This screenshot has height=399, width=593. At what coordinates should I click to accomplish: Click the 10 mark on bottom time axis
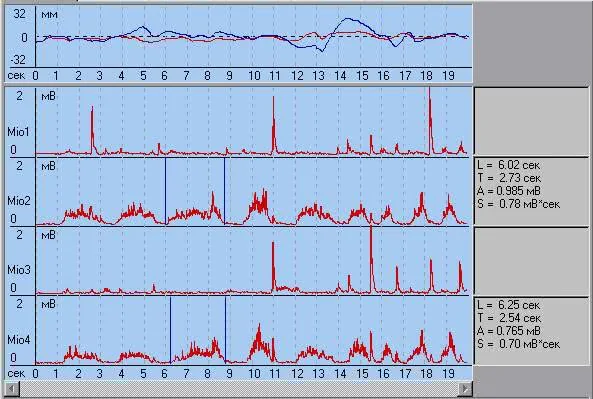pyautogui.click(x=254, y=374)
